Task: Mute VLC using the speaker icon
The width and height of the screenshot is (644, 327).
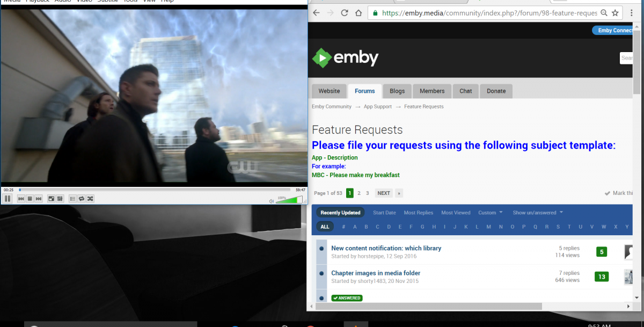Action: click(x=272, y=201)
